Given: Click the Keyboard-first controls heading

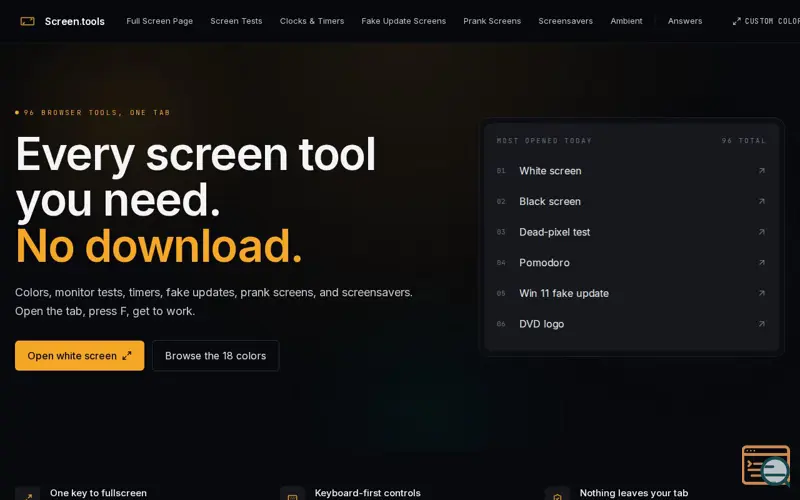Looking at the screenshot, I should tap(367, 493).
